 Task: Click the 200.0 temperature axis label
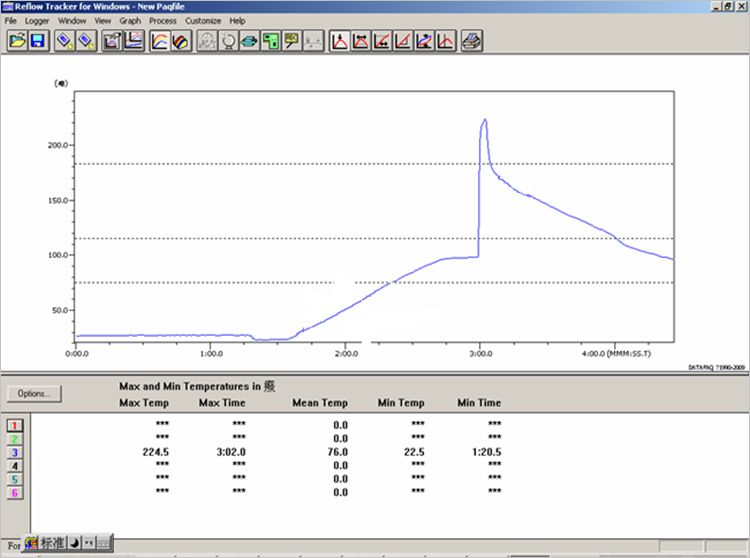coord(58,145)
